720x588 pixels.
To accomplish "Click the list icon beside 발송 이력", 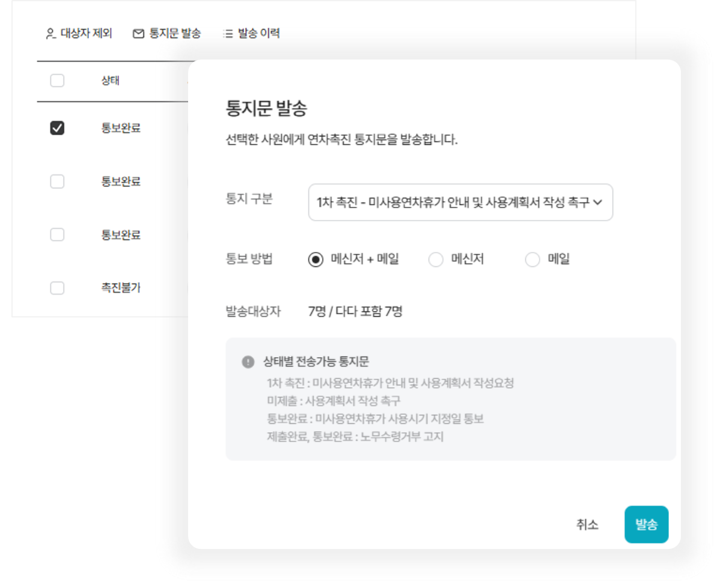I will pyautogui.click(x=228, y=34).
